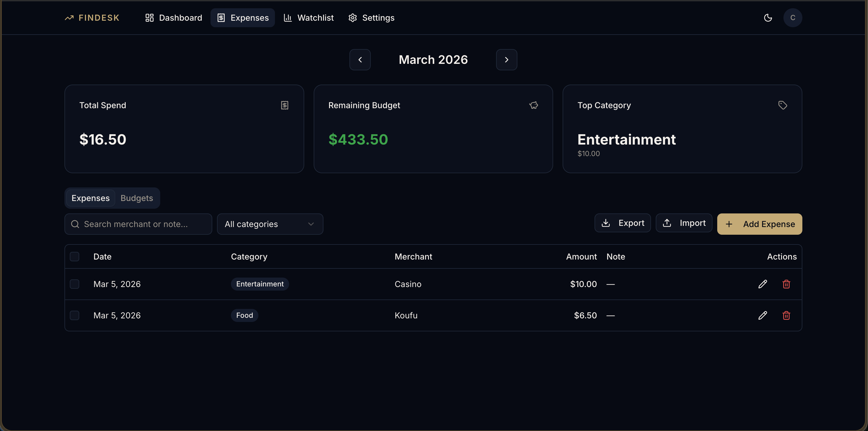
Task: Click the search merchant or note field
Action: pos(138,224)
